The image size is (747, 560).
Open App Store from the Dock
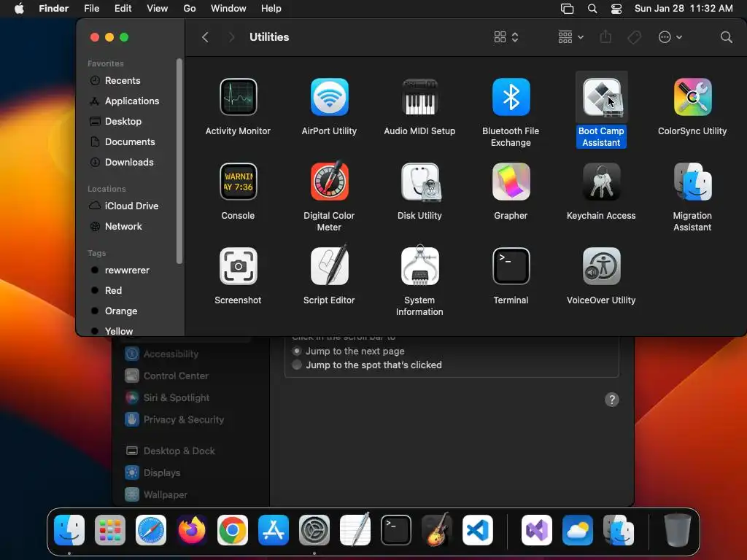pyautogui.click(x=274, y=530)
